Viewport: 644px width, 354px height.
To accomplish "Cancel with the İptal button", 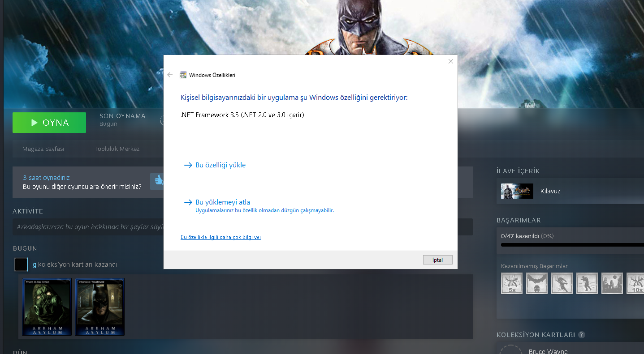I will pyautogui.click(x=437, y=260).
